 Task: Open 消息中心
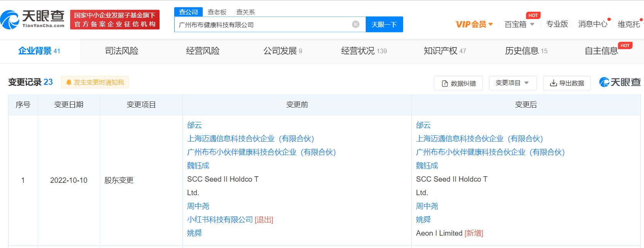(x=593, y=24)
